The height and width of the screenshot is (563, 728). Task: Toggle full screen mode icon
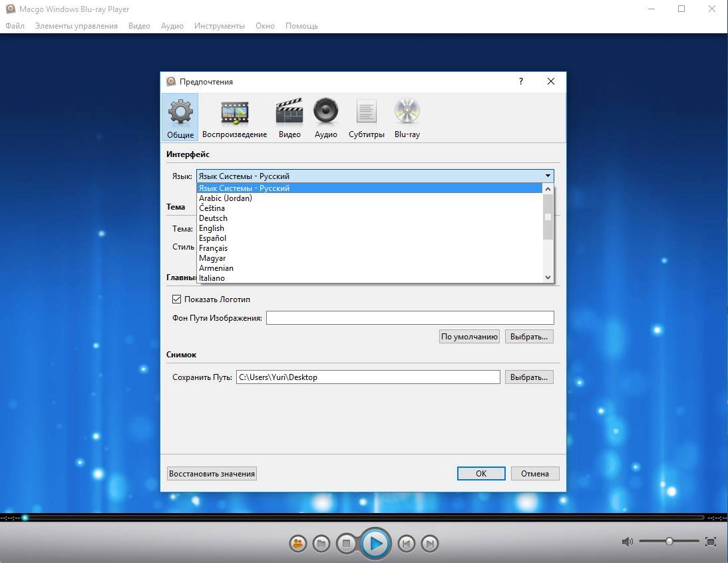pyautogui.click(x=710, y=541)
